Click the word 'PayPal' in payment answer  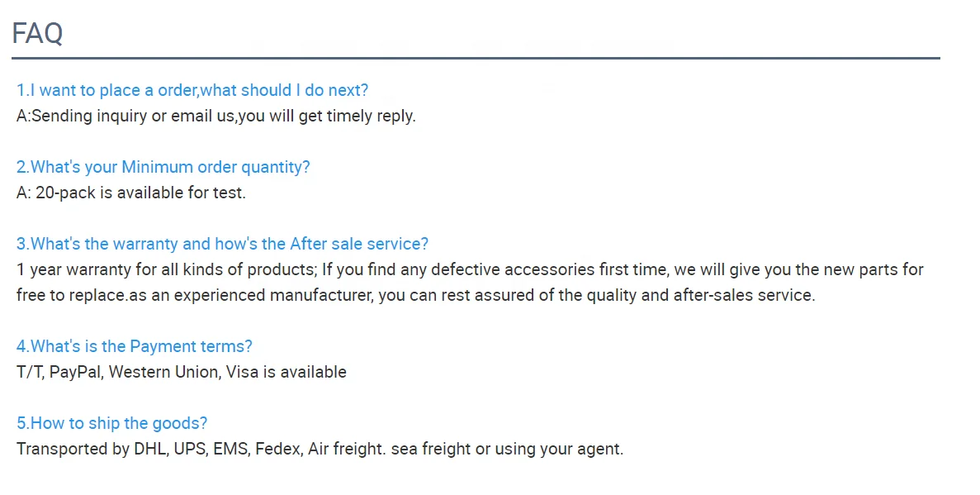coord(76,372)
